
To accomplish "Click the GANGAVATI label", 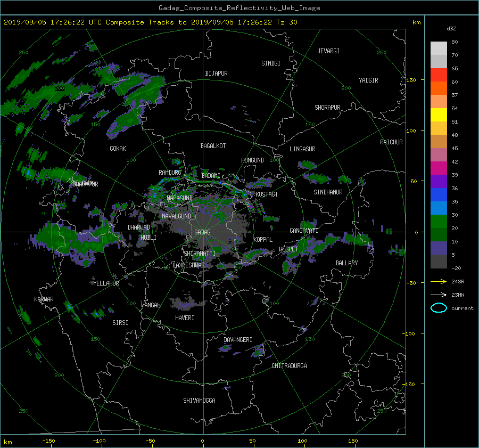I will coord(304,231).
